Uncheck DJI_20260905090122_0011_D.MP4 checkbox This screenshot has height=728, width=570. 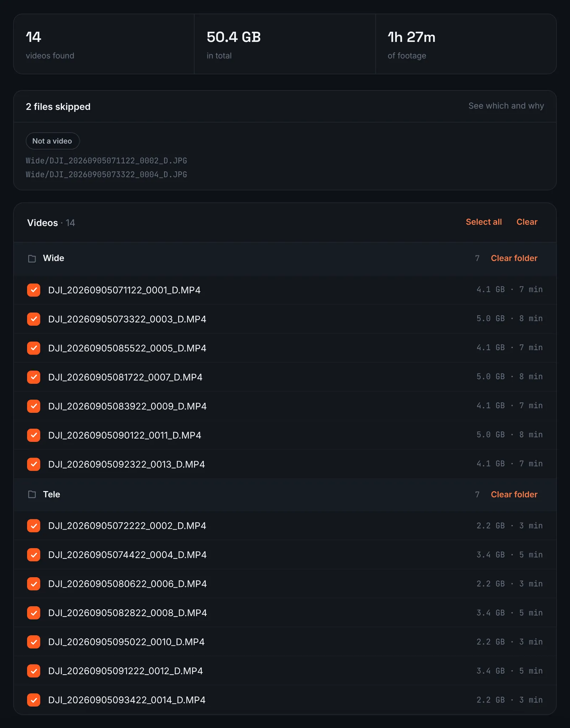[x=33, y=435]
